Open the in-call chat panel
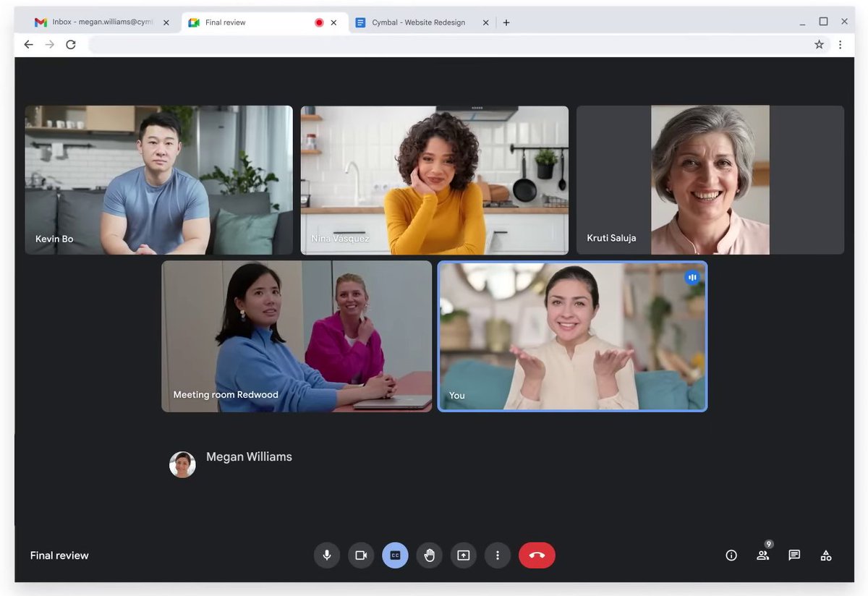 coord(793,555)
